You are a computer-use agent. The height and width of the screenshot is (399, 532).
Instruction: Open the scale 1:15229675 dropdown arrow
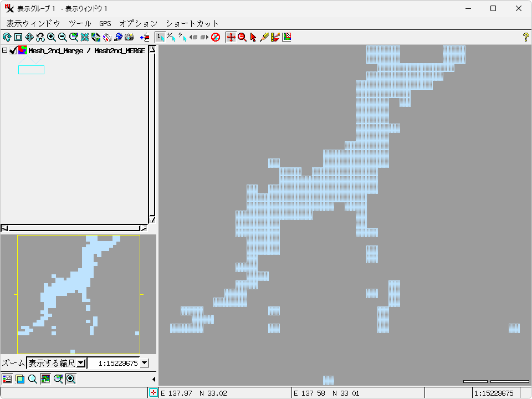point(145,363)
